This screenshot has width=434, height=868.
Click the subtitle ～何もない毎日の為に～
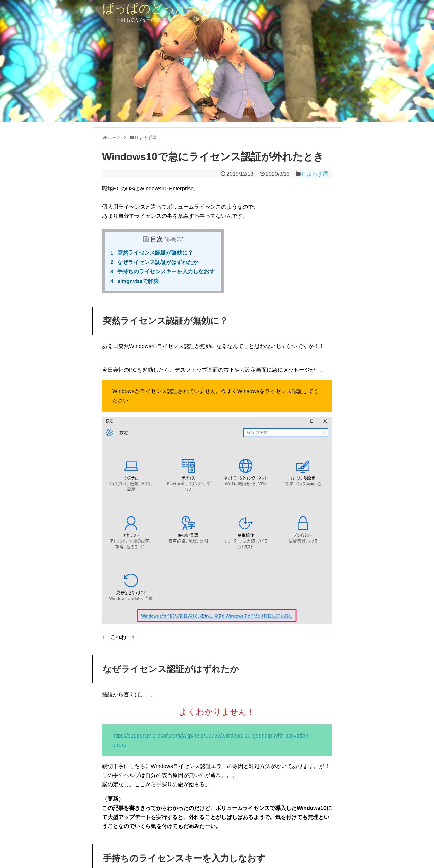[143, 20]
